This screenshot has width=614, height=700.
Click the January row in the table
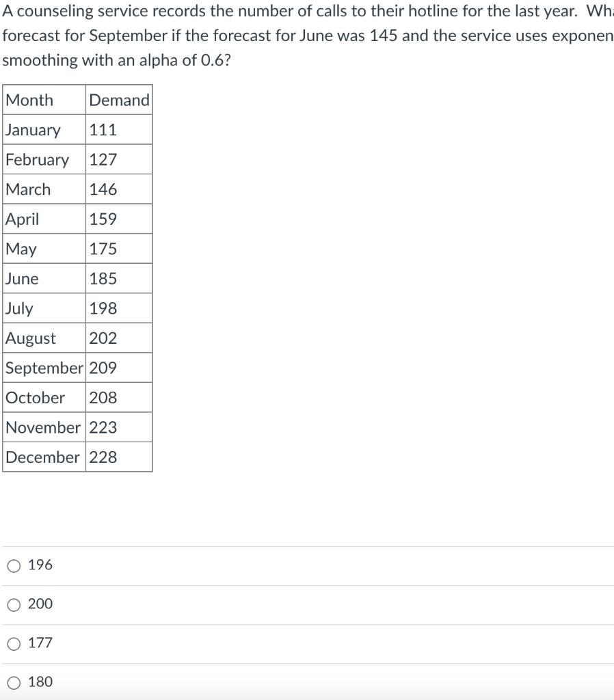[33, 129]
